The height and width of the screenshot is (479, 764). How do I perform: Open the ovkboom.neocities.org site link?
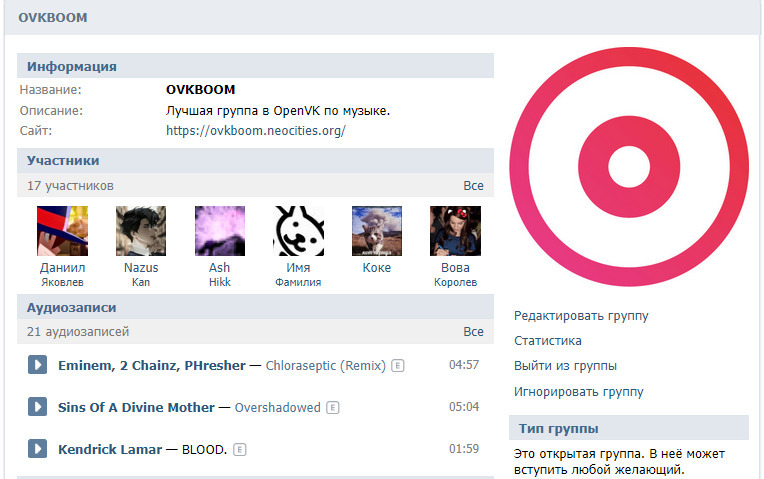(x=256, y=131)
